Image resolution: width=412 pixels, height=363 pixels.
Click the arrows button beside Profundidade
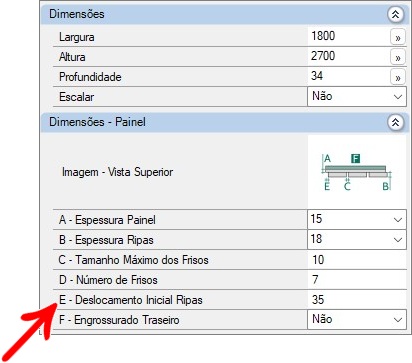398,77
